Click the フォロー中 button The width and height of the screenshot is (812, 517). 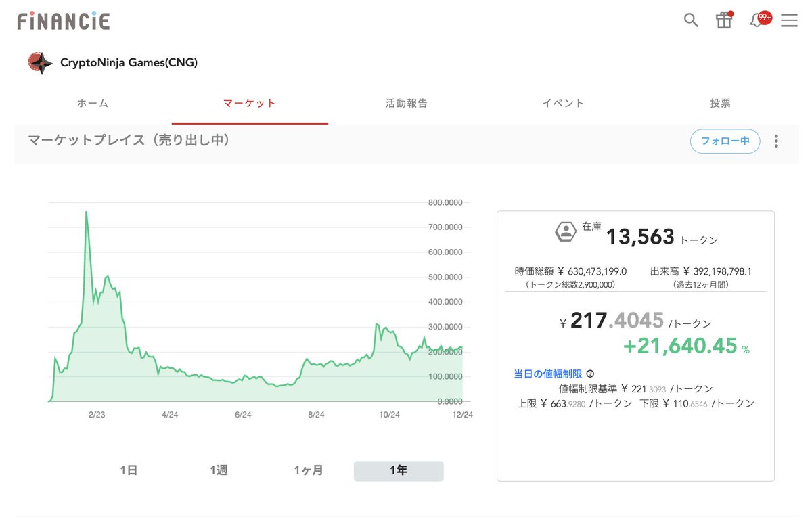click(x=725, y=141)
